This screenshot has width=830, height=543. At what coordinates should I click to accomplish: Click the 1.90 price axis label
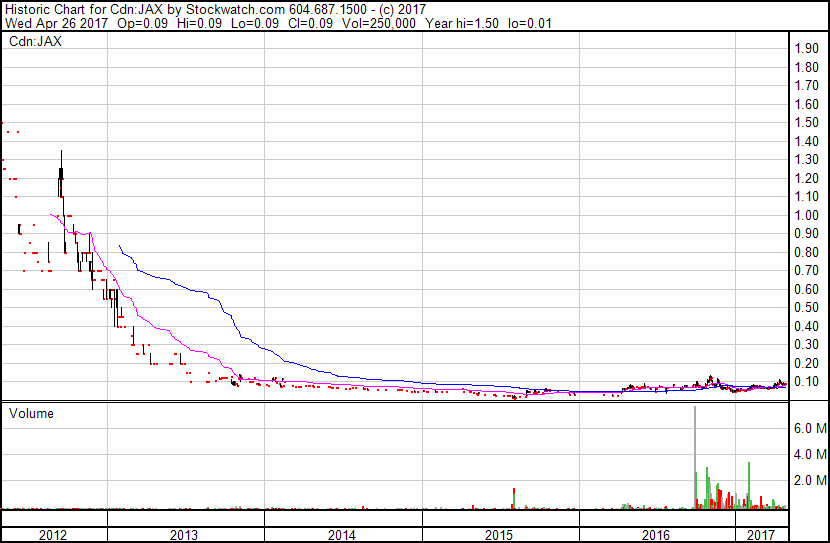tap(807, 49)
